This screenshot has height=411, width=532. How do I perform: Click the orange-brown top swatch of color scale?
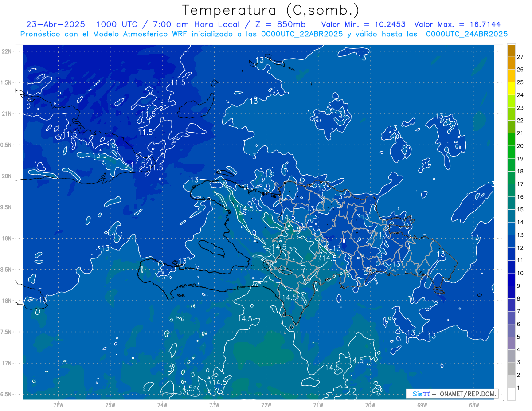click(511, 51)
